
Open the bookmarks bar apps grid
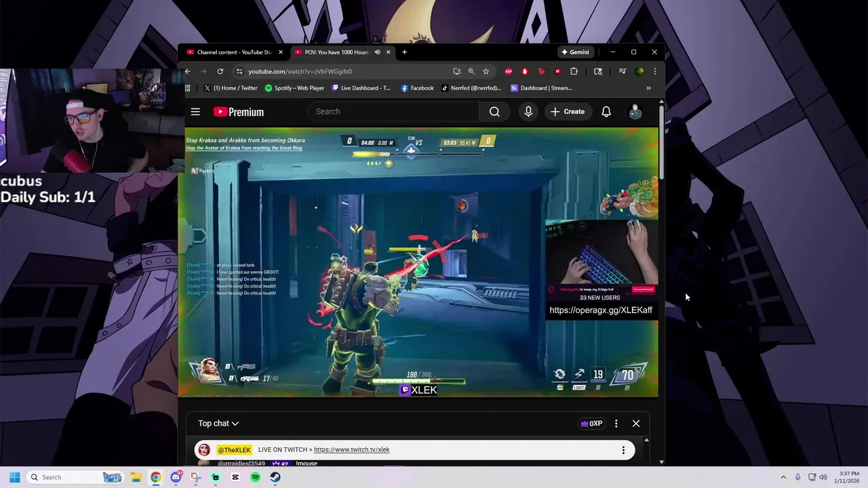tap(188, 88)
